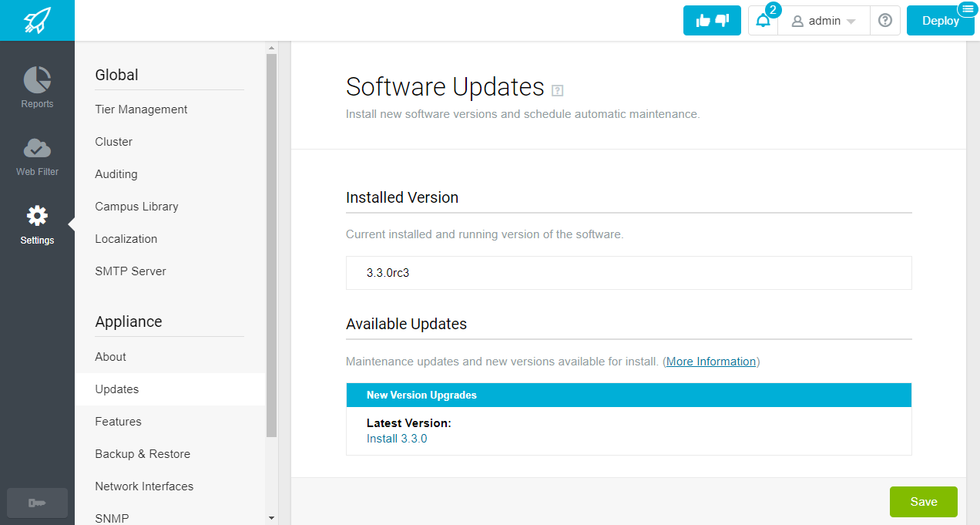The height and width of the screenshot is (525, 980).
Task: Click the rocket logo
Action: (37, 20)
